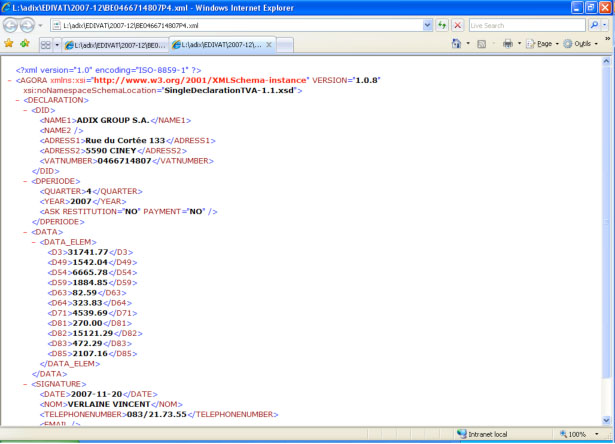Click the RSS Feeds icon
Image resolution: width=615 pixels, height=444 pixels.
pos(482,44)
